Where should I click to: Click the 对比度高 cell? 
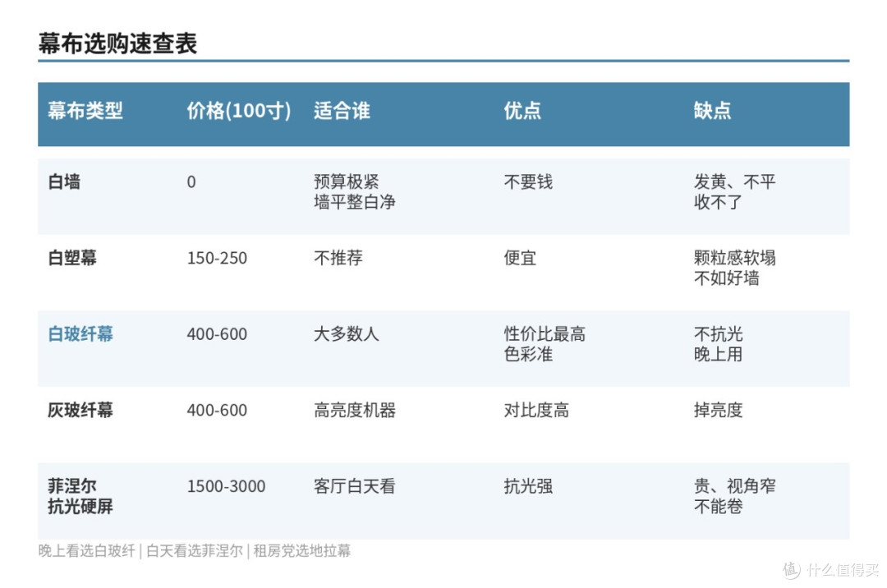pos(536,410)
